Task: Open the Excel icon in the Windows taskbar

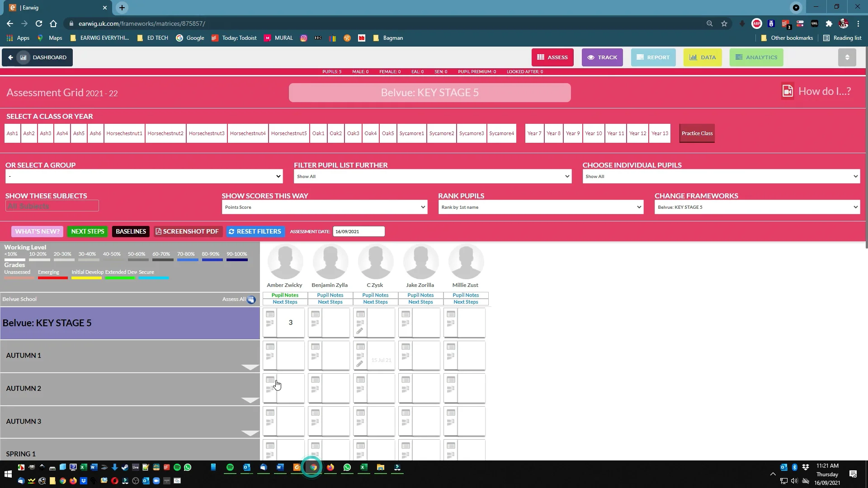Action: [363, 467]
